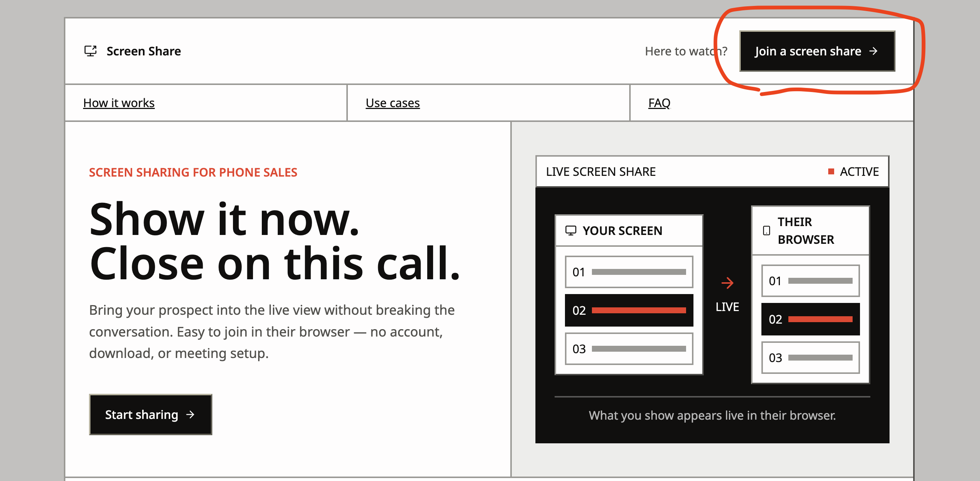Open the FAQ link

click(x=659, y=103)
